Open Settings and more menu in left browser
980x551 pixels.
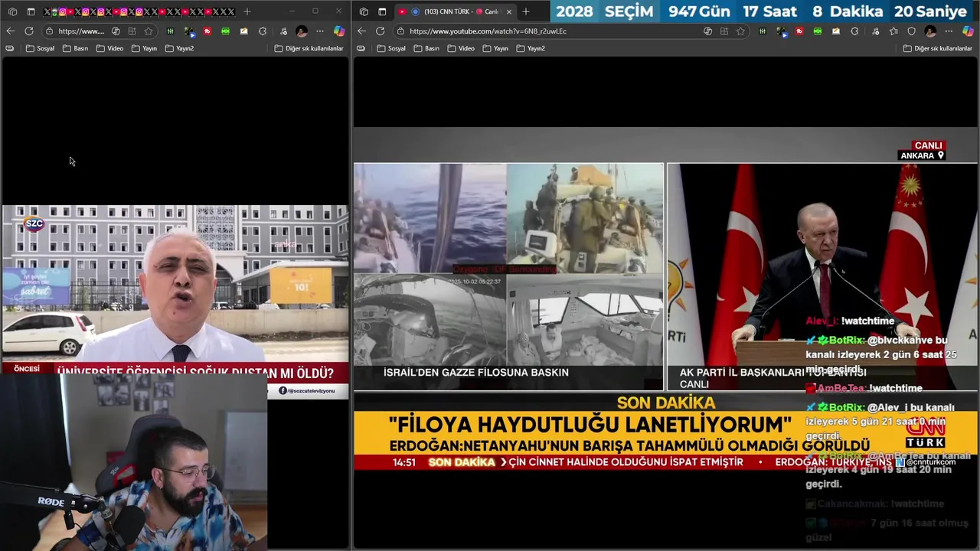pos(319,31)
